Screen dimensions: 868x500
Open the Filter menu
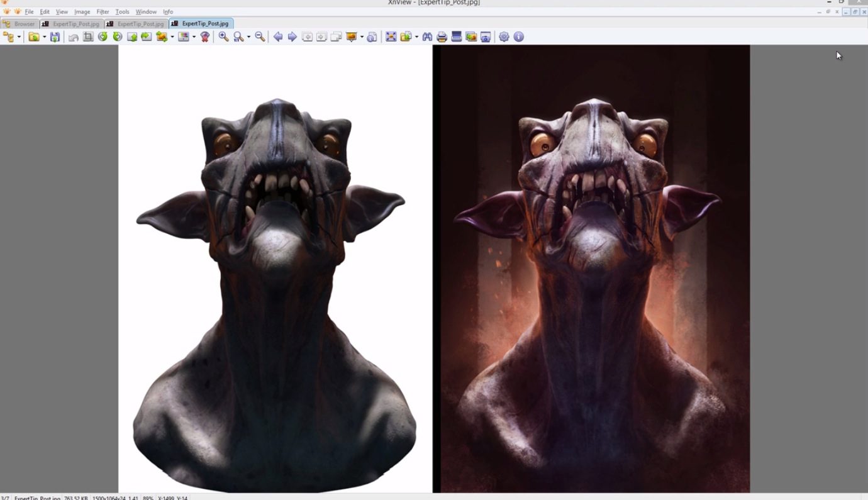pyautogui.click(x=102, y=11)
